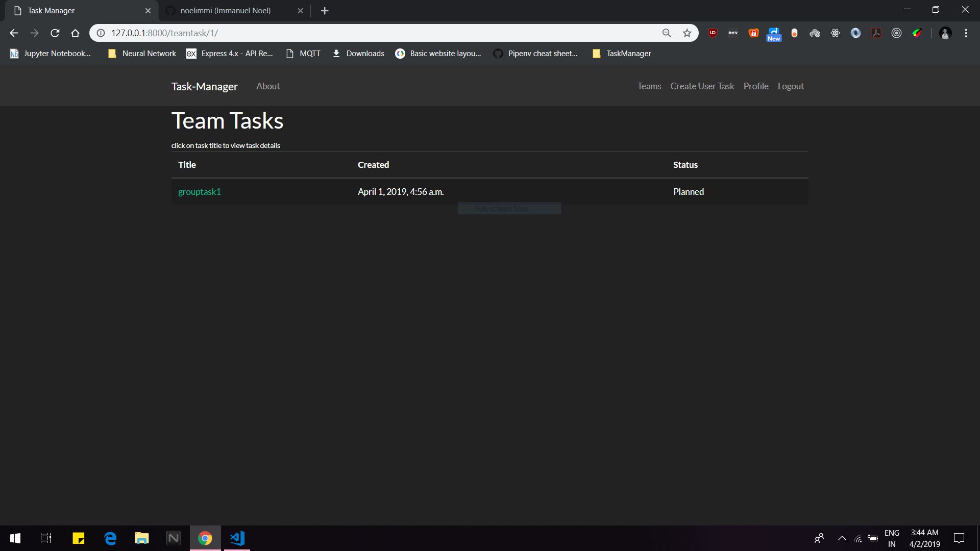
Task: Open Chrome three-dot menu
Action: (966, 33)
